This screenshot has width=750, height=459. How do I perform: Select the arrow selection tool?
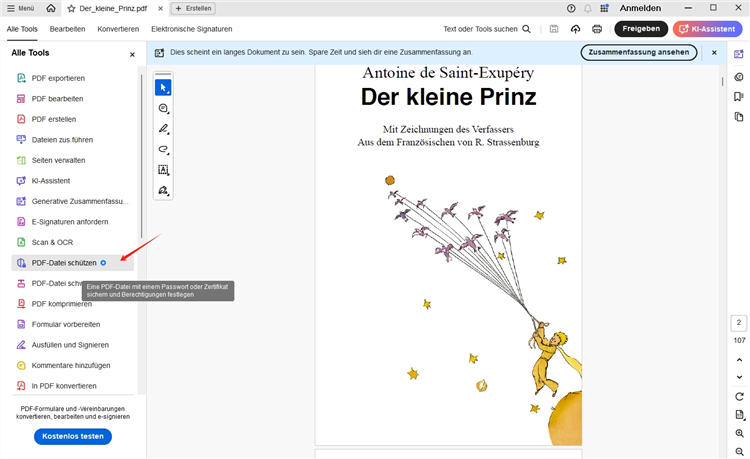163,87
